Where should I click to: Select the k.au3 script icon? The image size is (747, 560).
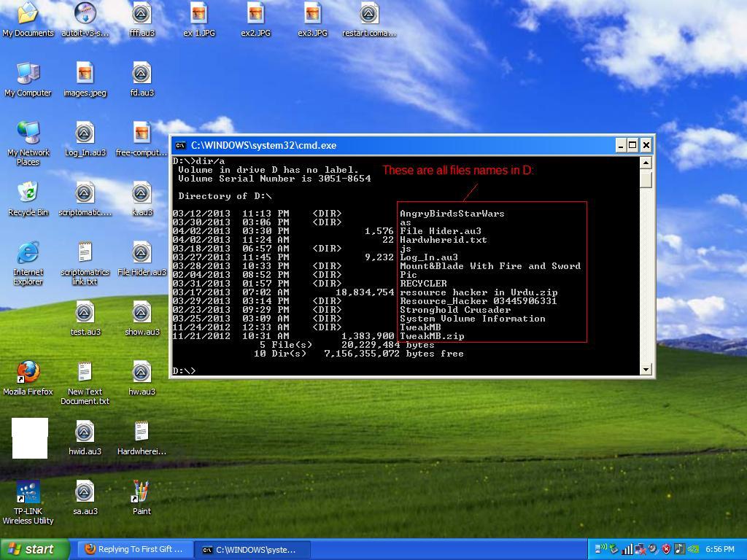[x=142, y=199]
